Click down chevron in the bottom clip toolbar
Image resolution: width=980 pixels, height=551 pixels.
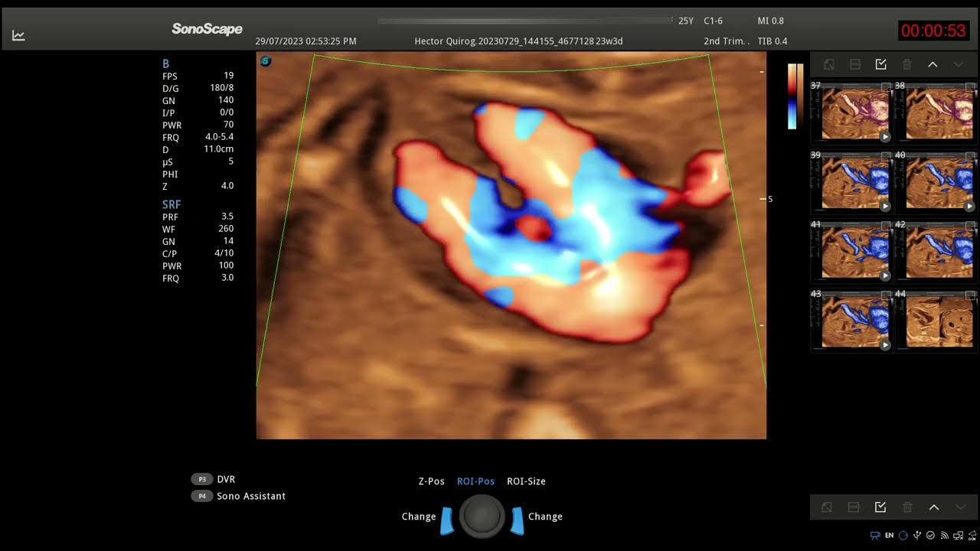(960, 507)
